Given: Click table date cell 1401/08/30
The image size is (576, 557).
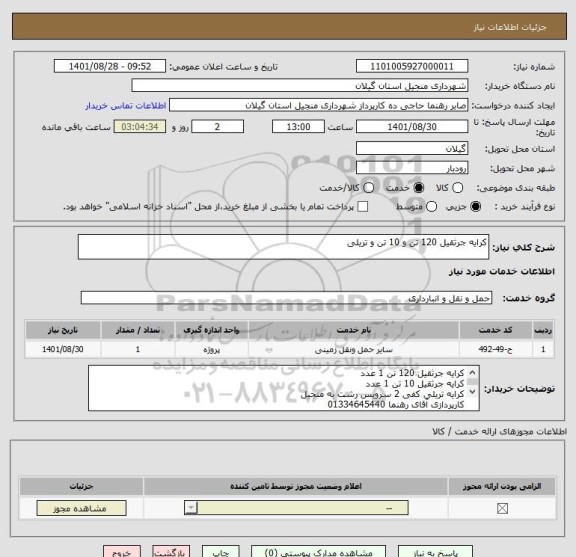Looking at the screenshot, I should pos(63,349).
